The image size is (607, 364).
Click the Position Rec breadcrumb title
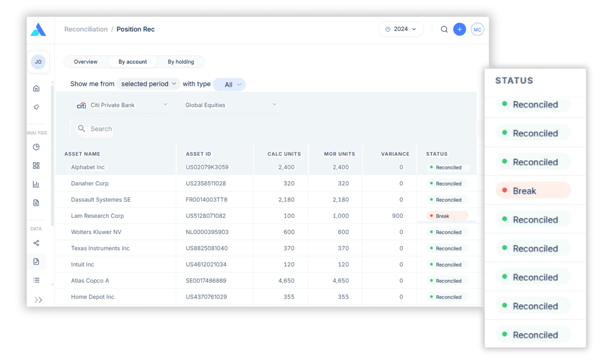136,29
